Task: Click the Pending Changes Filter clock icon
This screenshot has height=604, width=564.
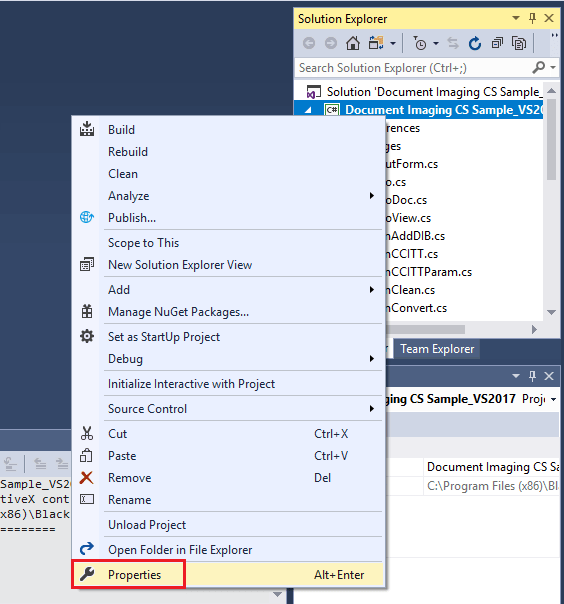Action: 420,43
